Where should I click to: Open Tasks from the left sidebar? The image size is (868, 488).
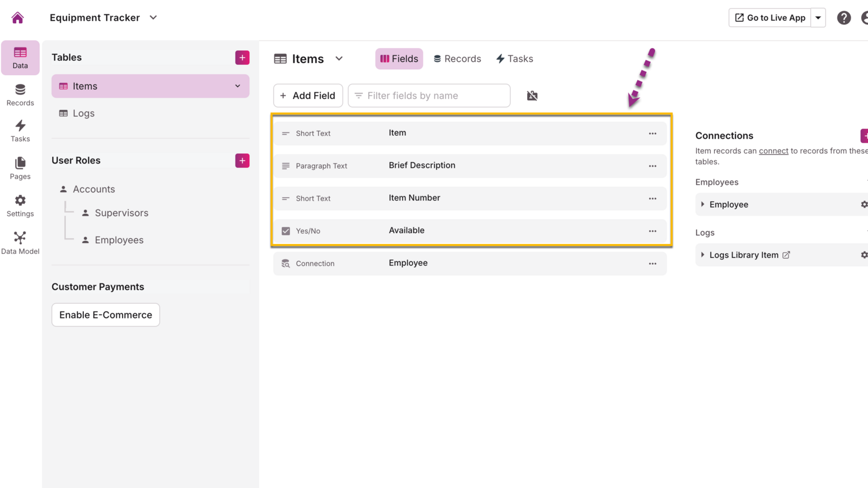point(20,131)
